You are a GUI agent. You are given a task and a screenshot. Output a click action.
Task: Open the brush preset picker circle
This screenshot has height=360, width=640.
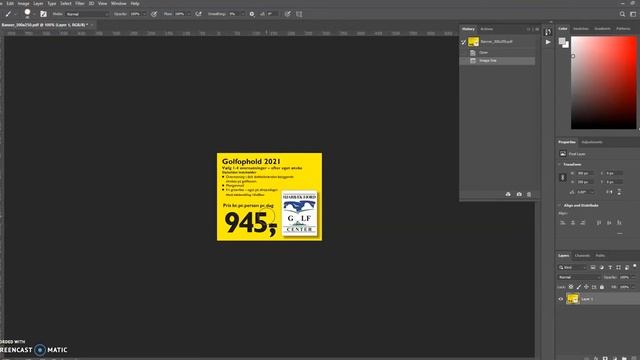(27, 13)
